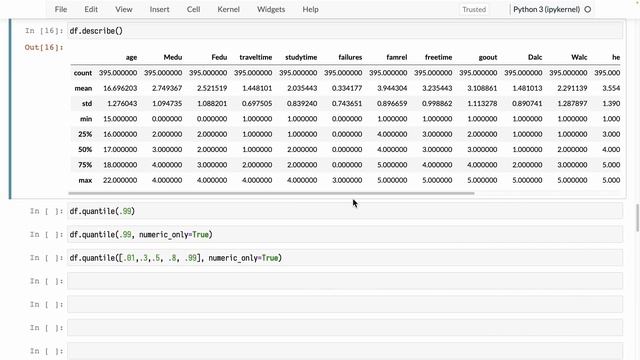Select the df.quantile(.99) code cell
This screenshot has width=640, height=360.
[x=345, y=211]
